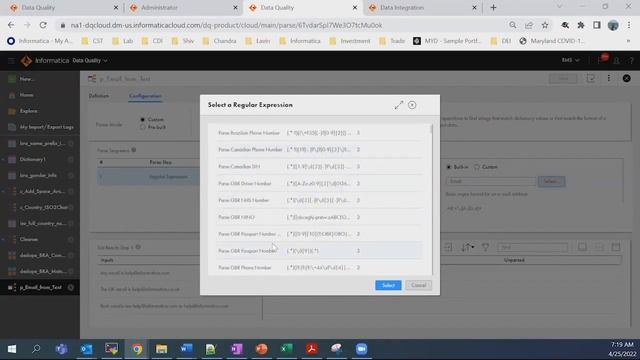Bookmark this page with the star icon

545,25
